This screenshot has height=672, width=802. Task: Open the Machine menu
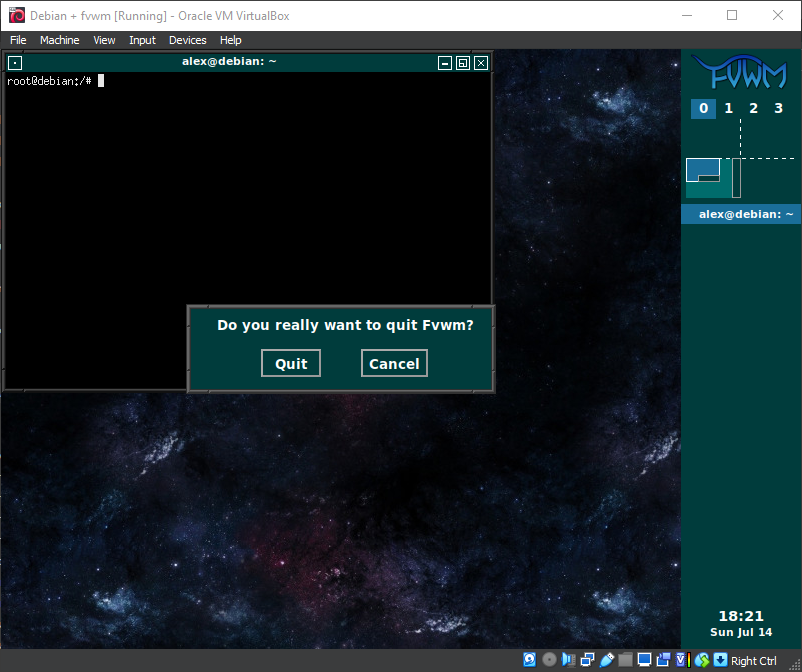60,40
